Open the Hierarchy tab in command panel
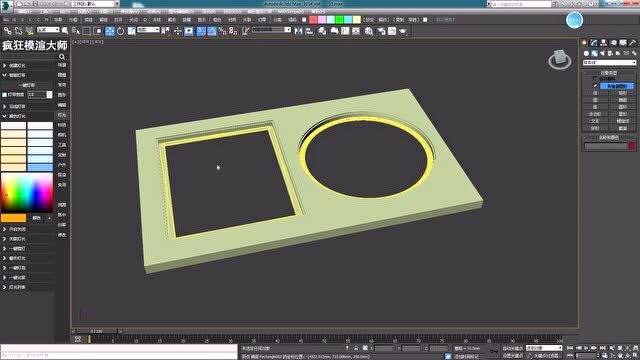Viewport: 640px width, 360px height. point(603,42)
